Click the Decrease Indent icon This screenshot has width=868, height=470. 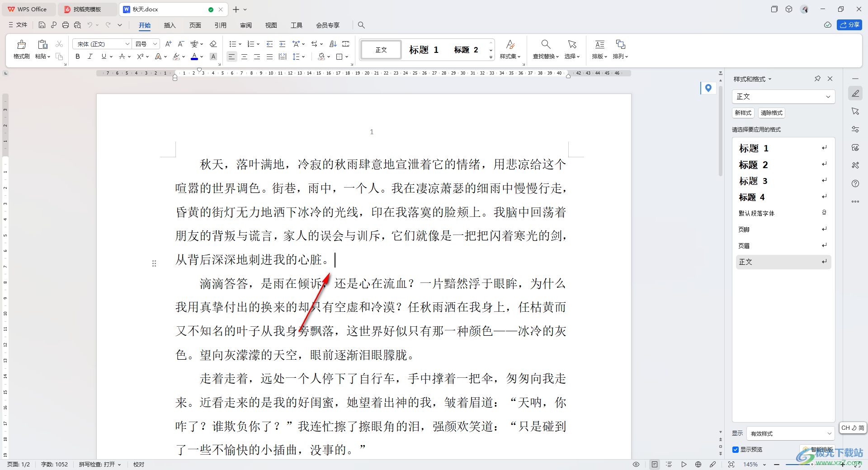coord(269,44)
